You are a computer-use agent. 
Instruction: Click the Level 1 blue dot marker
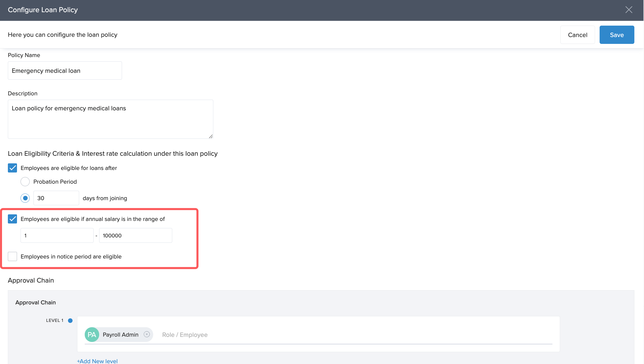[70, 320]
